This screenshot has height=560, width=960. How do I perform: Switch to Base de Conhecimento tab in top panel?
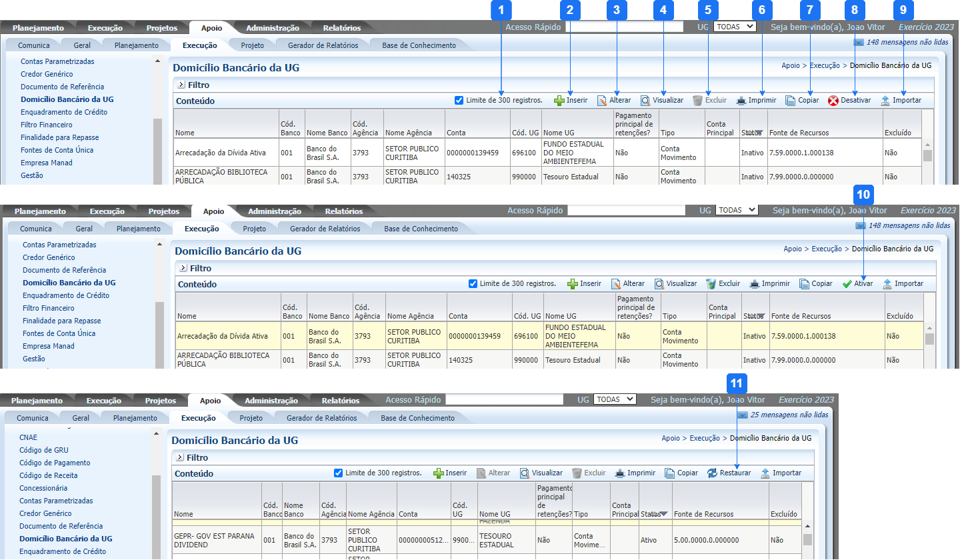coord(419,45)
